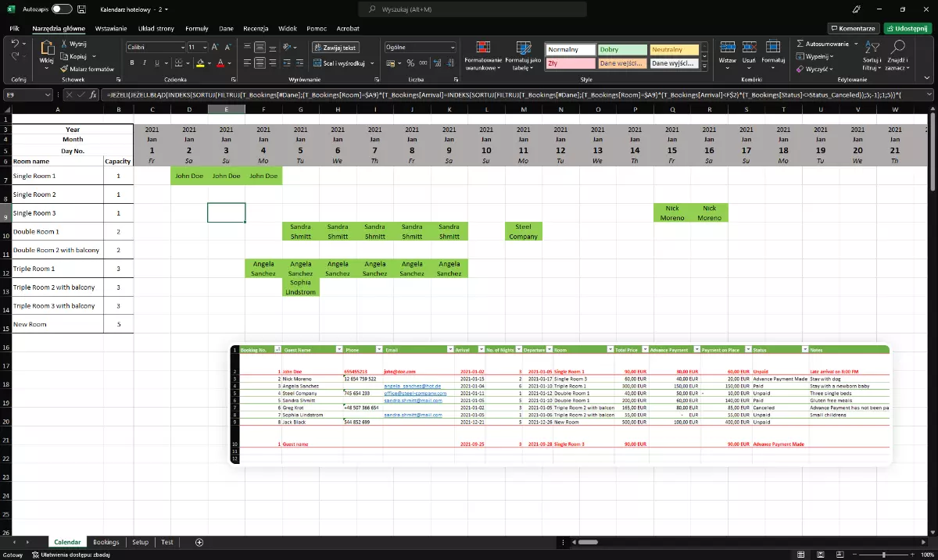Viewport: 938px width, 560px height.
Task: Toggle Zawijaj tekst (Wrap Text)
Action: [336, 47]
